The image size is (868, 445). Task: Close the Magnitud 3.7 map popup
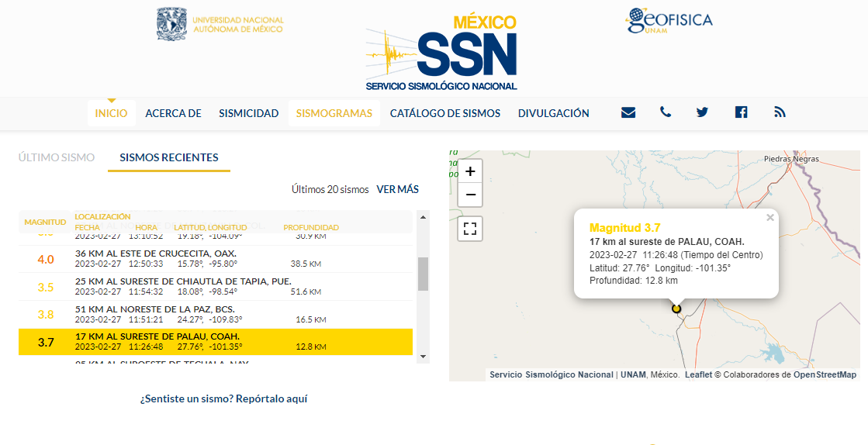[x=770, y=218]
